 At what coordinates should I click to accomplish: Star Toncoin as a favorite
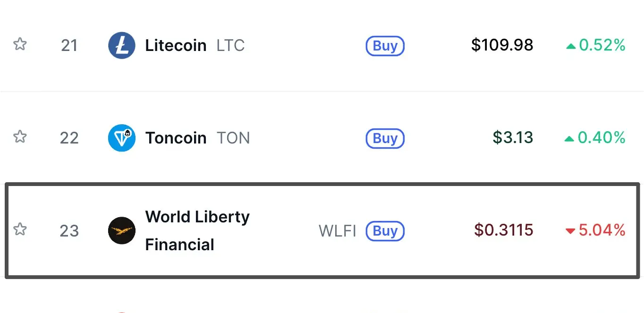click(19, 137)
